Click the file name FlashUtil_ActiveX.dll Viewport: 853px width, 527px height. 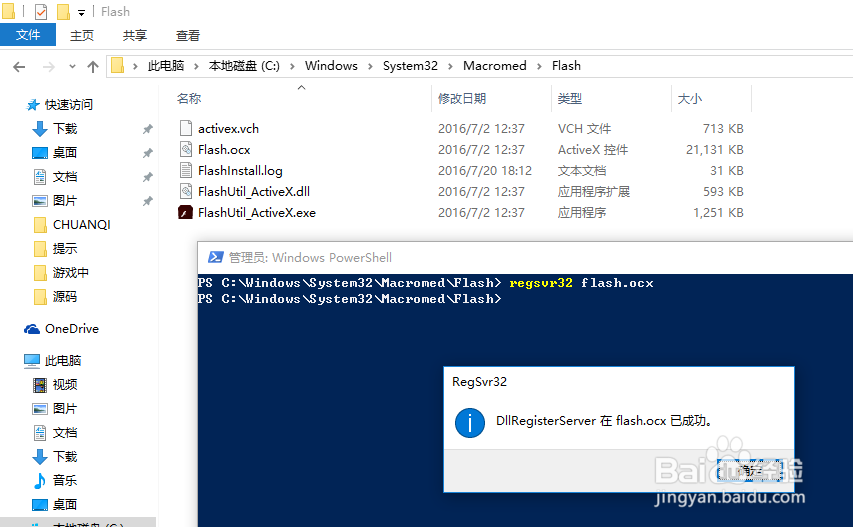tap(254, 191)
